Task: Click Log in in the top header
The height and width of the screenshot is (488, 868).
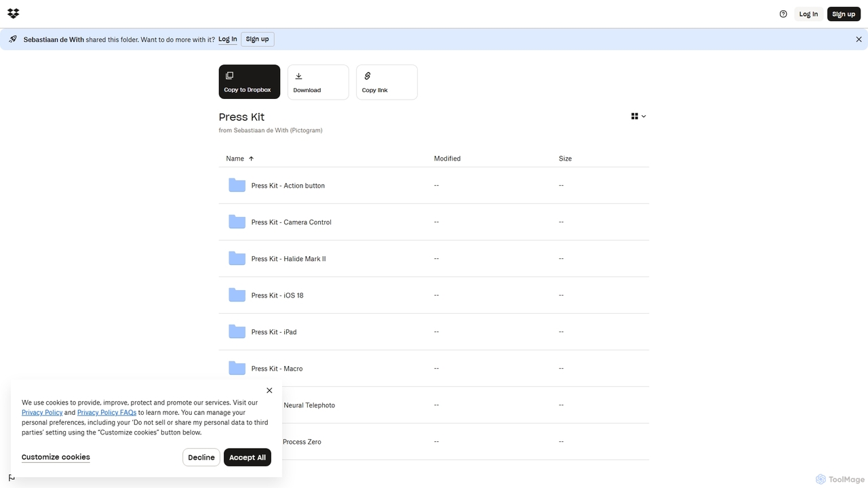Action: pyautogui.click(x=808, y=14)
